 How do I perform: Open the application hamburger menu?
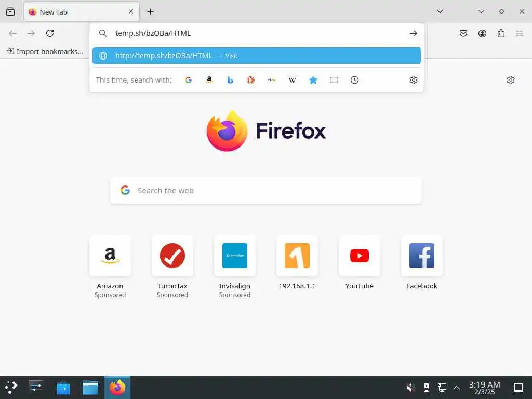click(x=520, y=33)
